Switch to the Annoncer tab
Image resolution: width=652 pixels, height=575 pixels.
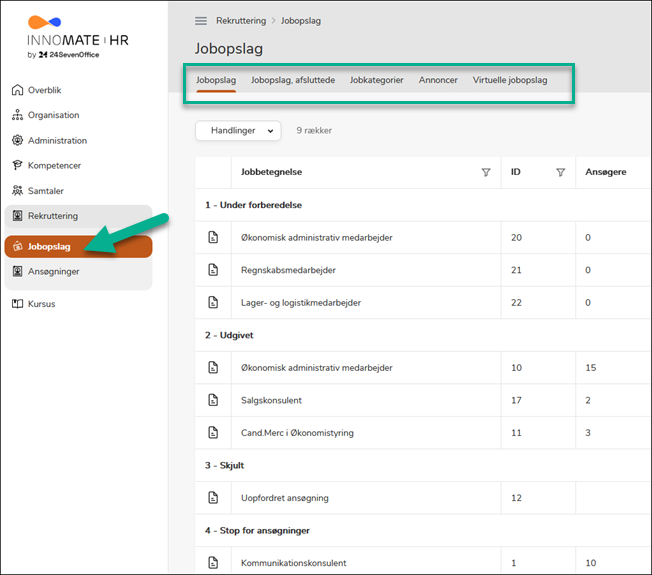[x=438, y=80]
